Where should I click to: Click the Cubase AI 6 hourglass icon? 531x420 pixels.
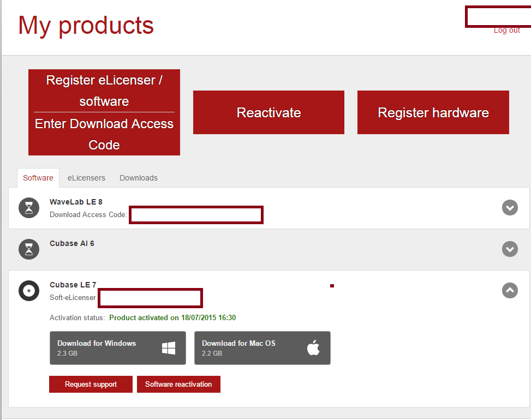point(29,249)
